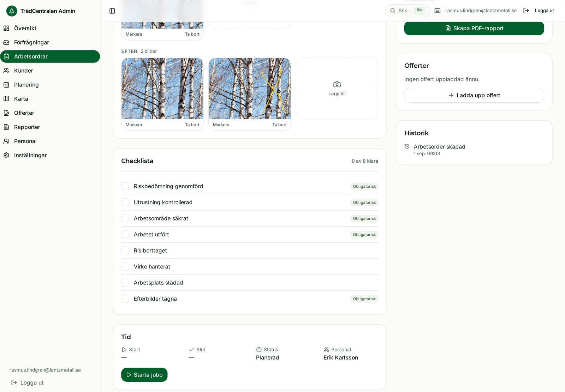Click the camera icon in Lägg till
The width and height of the screenshot is (565, 392).
click(337, 84)
